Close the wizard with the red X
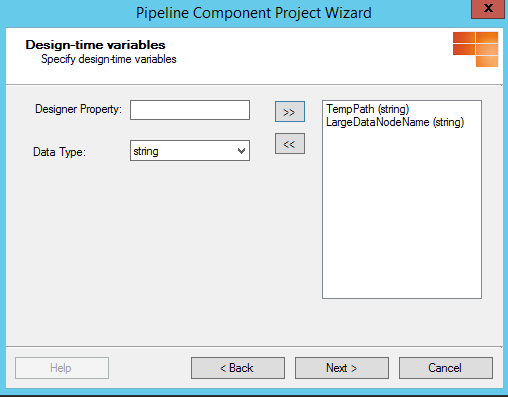The height and width of the screenshot is (397, 508). pos(488,9)
